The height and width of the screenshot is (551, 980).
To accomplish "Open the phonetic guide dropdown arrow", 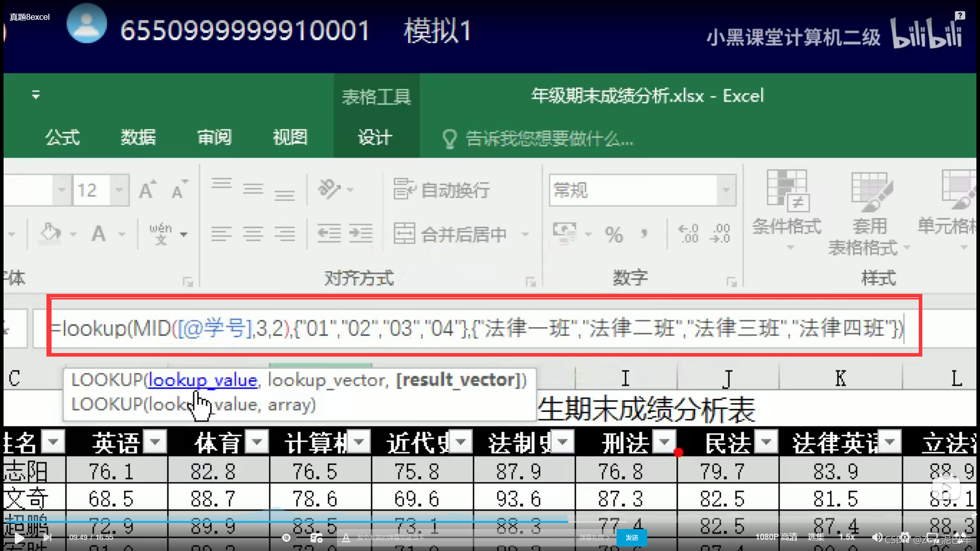I will [184, 235].
